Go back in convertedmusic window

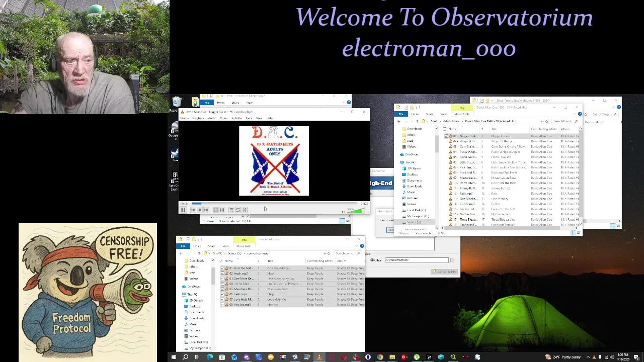[x=182, y=253]
